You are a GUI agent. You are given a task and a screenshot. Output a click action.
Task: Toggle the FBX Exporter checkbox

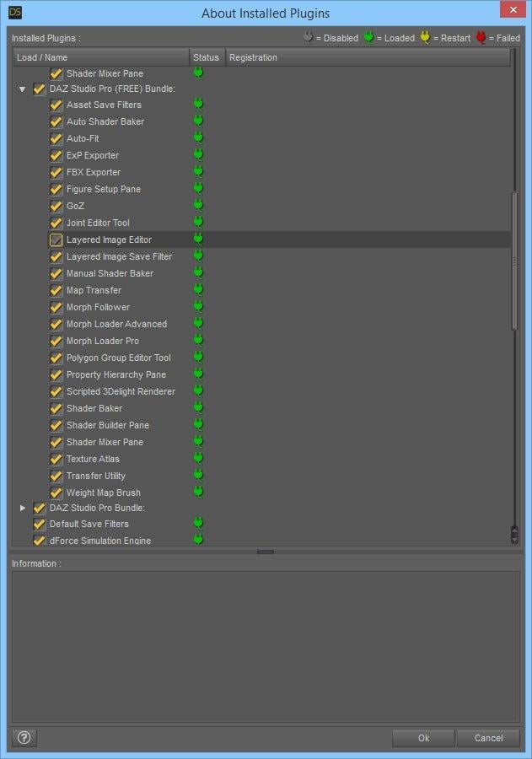pos(56,172)
